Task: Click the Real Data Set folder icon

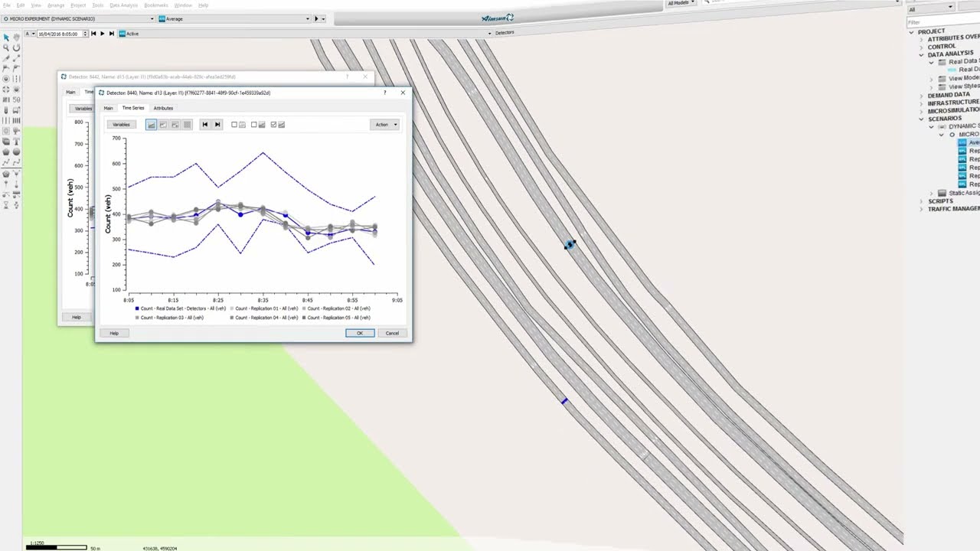Action: pos(943,62)
